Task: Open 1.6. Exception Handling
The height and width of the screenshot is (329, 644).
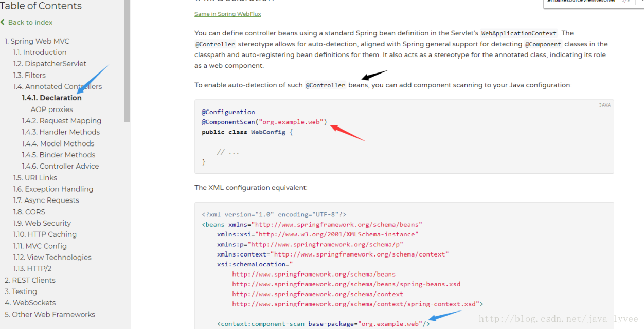Action: point(53,189)
